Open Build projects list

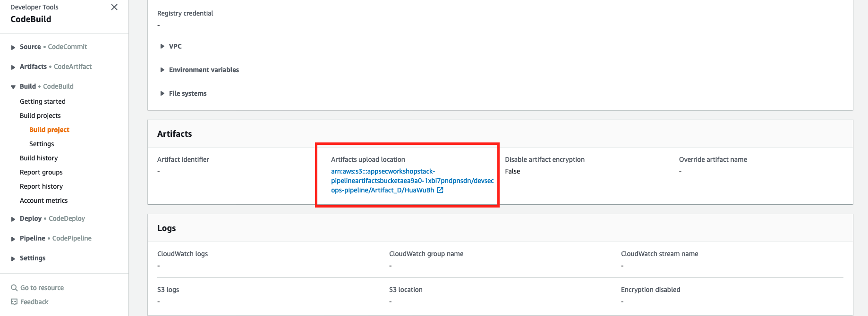(x=40, y=116)
